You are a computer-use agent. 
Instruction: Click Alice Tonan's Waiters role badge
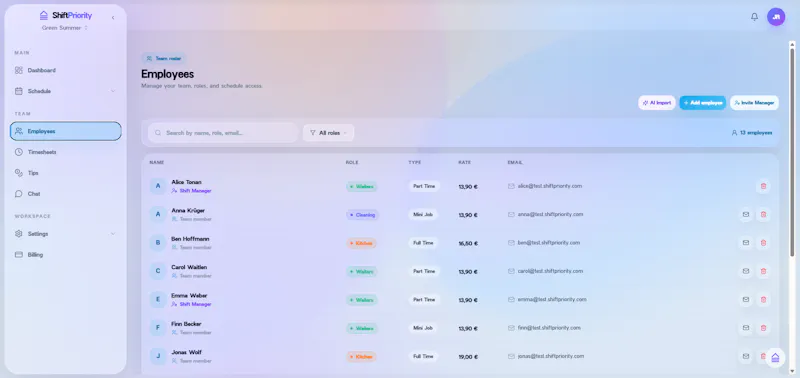362,187
